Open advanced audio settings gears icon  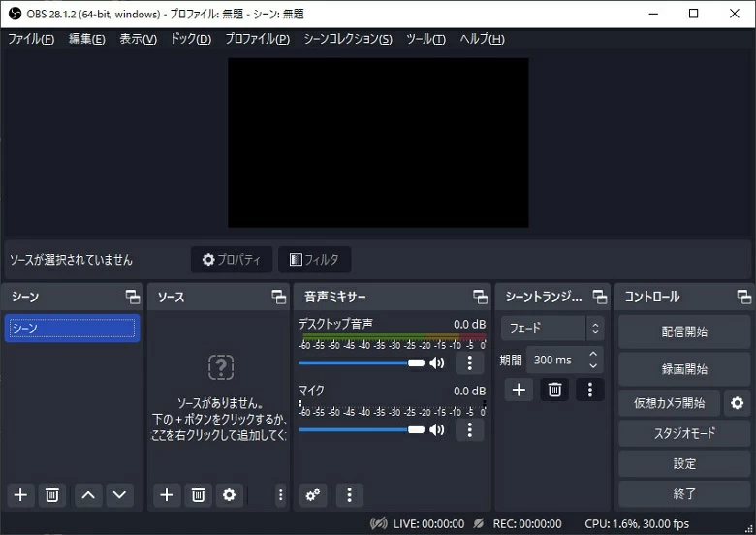tap(313, 495)
